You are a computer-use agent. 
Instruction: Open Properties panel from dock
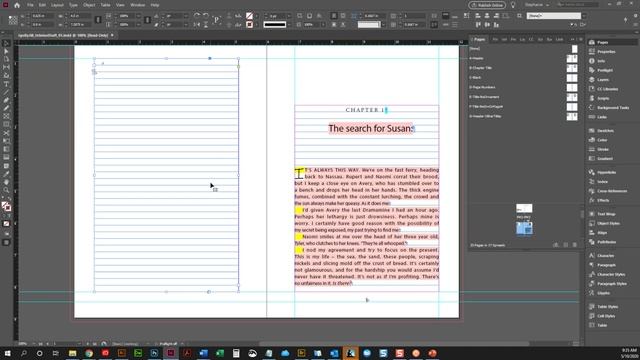606,52
